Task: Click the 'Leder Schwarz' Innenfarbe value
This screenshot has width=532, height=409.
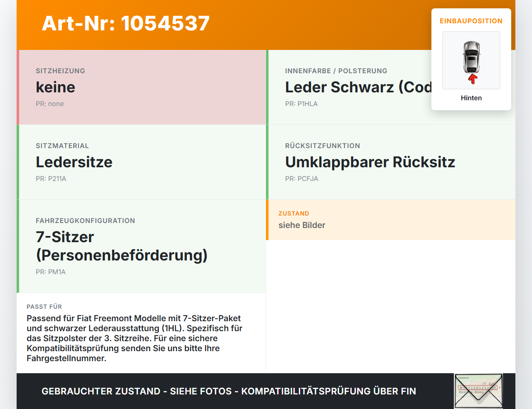Action: (358, 87)
